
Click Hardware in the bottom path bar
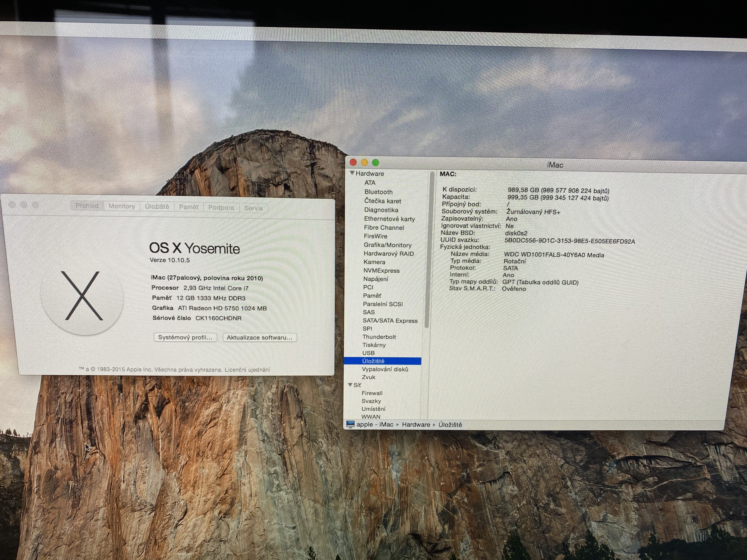(x=416, y=425)
